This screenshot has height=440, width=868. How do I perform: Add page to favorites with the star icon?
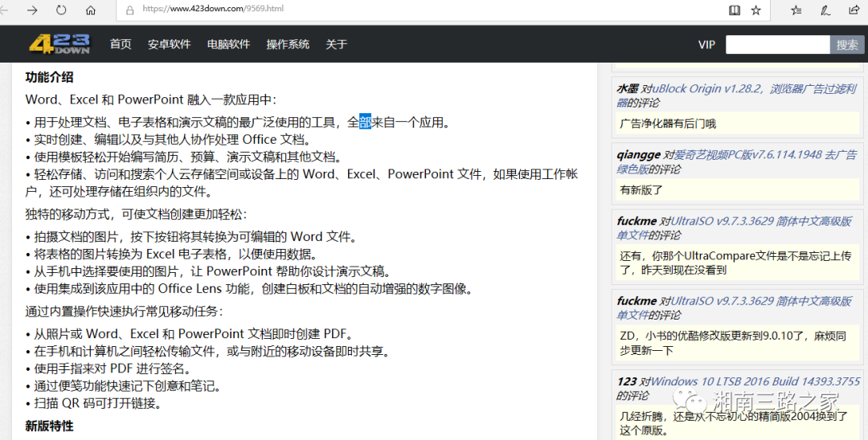756,10
